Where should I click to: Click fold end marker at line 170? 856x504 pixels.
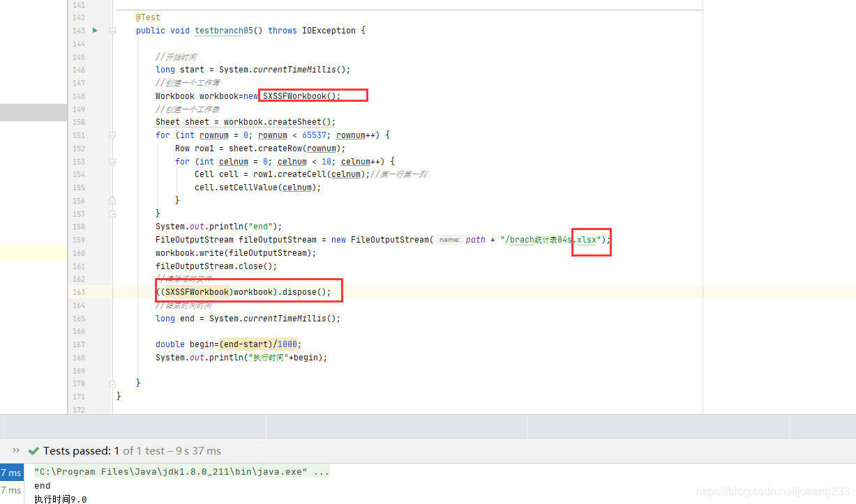coord(112,383)
